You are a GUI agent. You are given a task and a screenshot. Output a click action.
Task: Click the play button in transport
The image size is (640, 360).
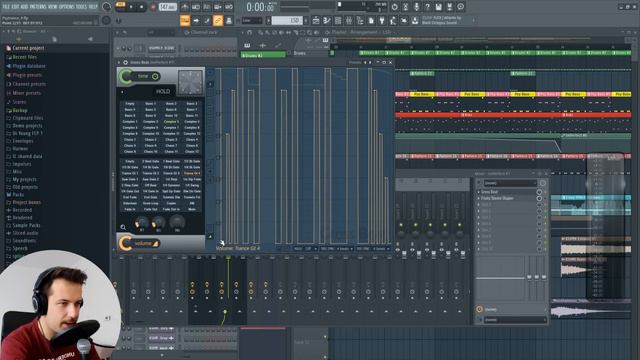tap(131, 7)
